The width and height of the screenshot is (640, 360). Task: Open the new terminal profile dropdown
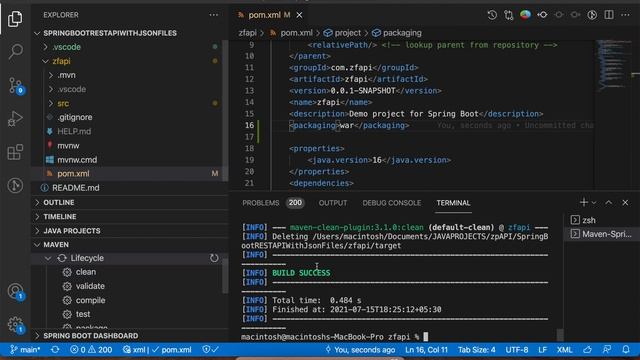(x=594, y=202)
